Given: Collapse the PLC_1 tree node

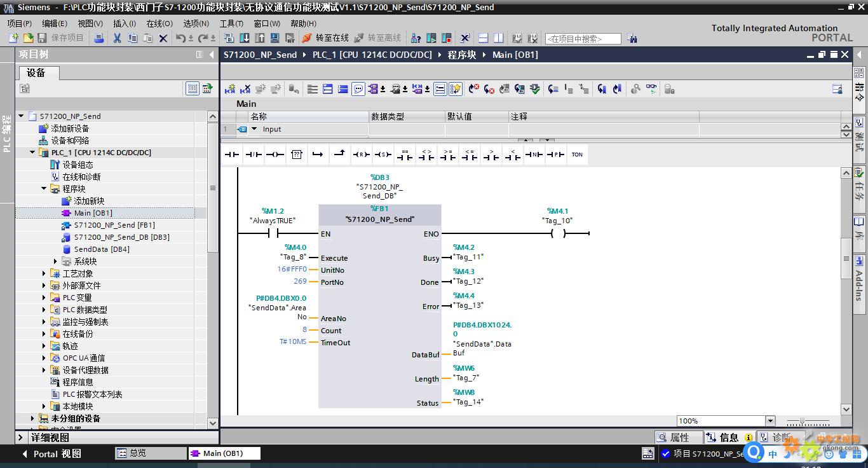Looking at the screenshot, I should click(x=33, y=153).
